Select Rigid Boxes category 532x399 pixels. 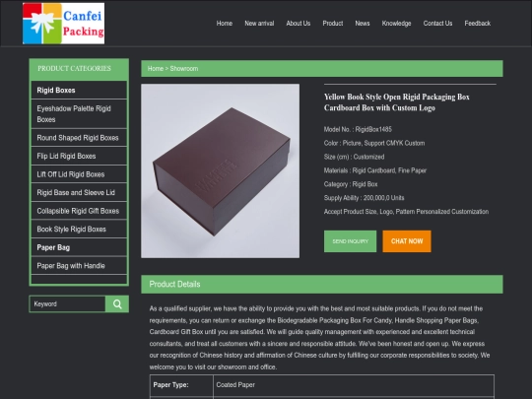[x=79, y=91]
